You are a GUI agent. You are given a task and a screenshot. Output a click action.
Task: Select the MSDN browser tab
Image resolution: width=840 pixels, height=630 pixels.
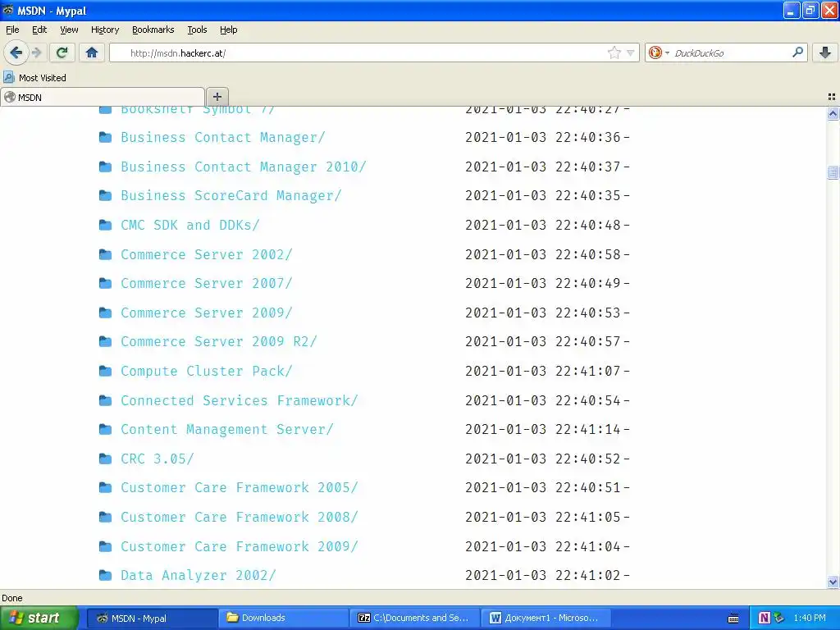103,97
